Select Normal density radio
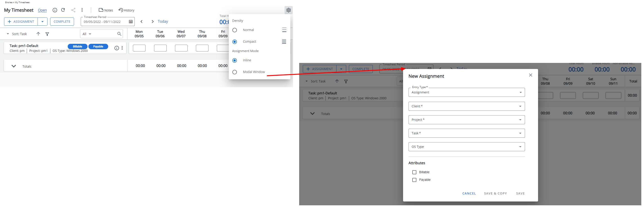The image size is (644, 208). [235, 30]
